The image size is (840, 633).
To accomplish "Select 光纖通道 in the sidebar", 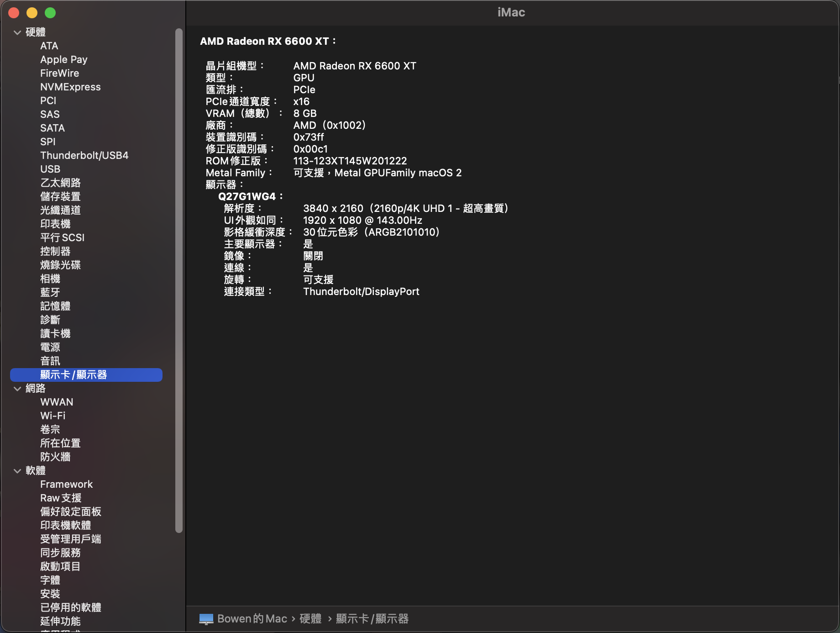I will pyautogui.click(x=60, y=211).
